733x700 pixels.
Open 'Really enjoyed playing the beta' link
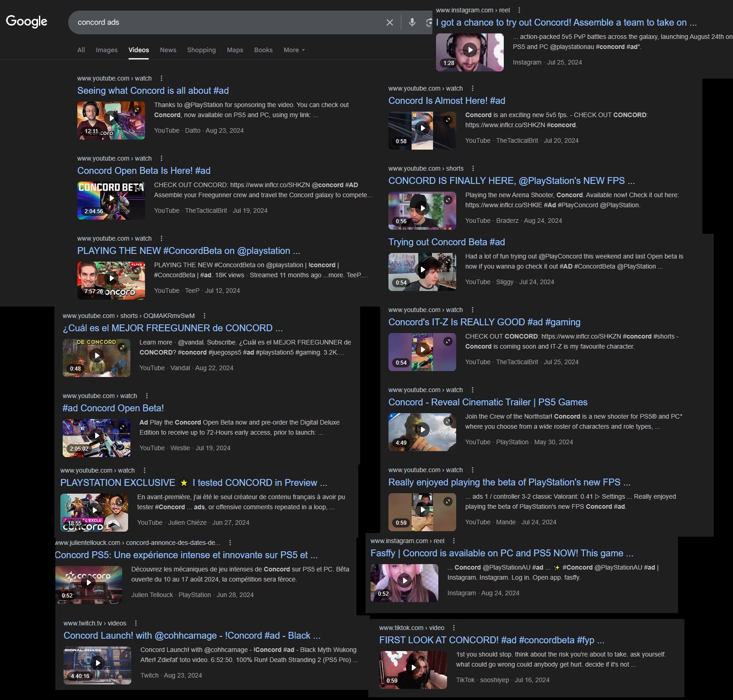click(x=509, y=482)
